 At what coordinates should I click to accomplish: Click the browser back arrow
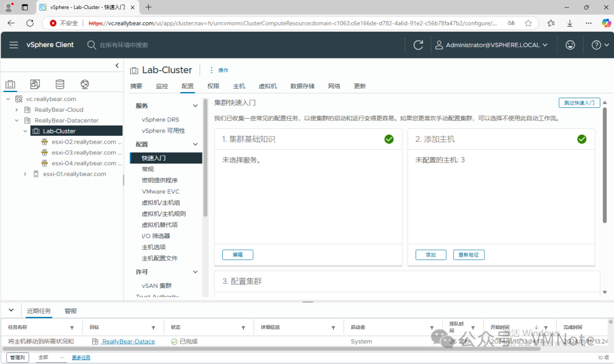pos(11,23)
